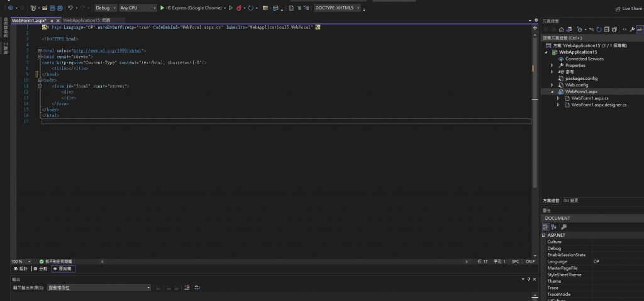Open the DOCTYPE: XHTML5 dropdown
Screen dimensions: 644x301
(337, 8)
